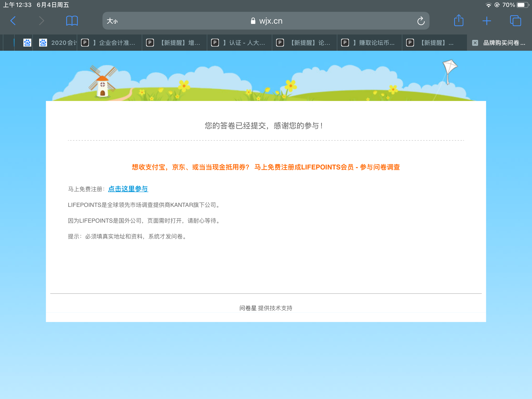Click the orange LIFEPOINTS promo headline
The image size is (532, 399).
pos(266,167)
